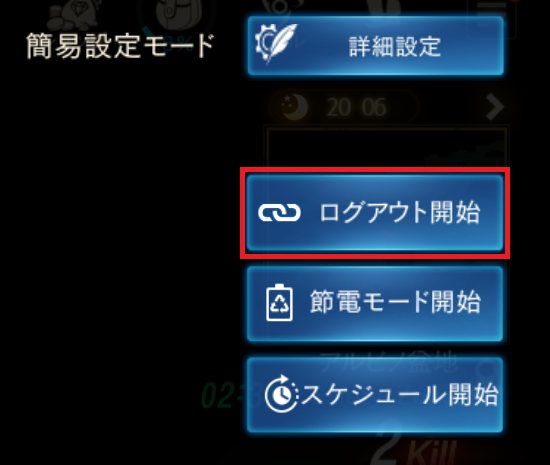Start logout with ログアウト開始 button
Viewport: 550px width, 465px height.
point(375,213)
